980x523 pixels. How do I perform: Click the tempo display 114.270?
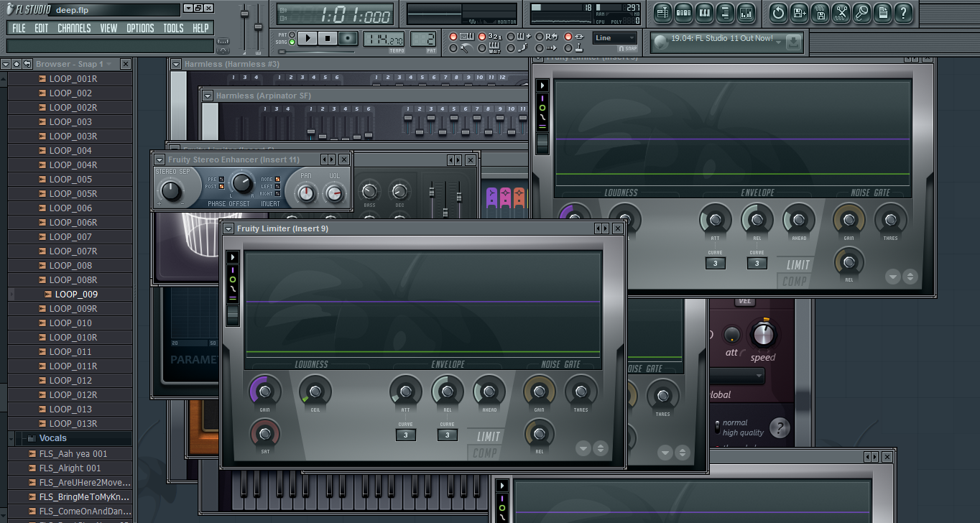point(384,39)
